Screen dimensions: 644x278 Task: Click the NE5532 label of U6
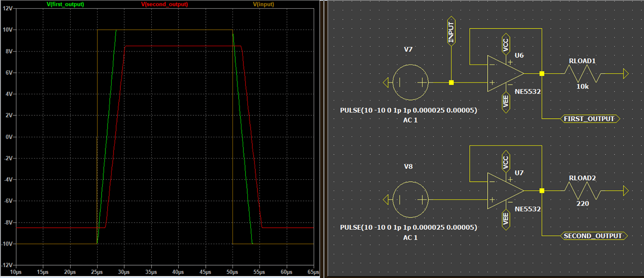tap(527, 92)
